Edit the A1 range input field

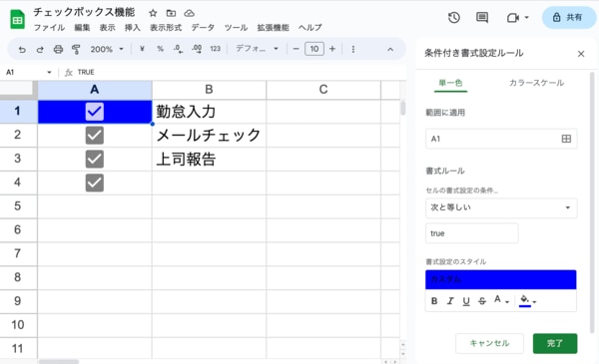pos(501,139)
